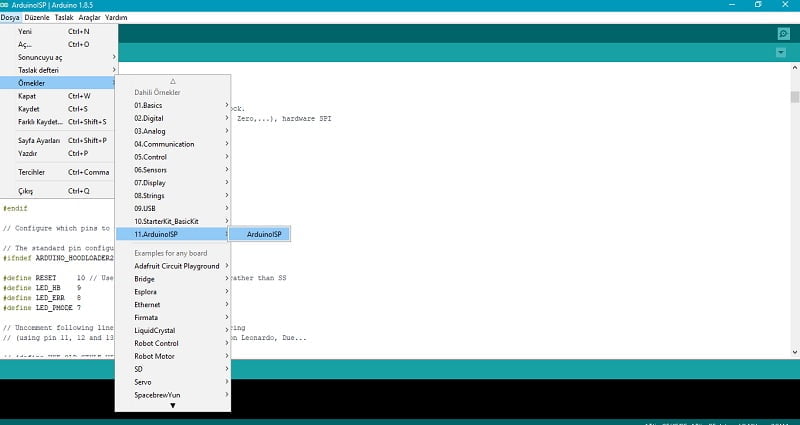Click the '#define LED_HB' code line
This screenshot has width=800, height=425.
[x=42, y=288]
